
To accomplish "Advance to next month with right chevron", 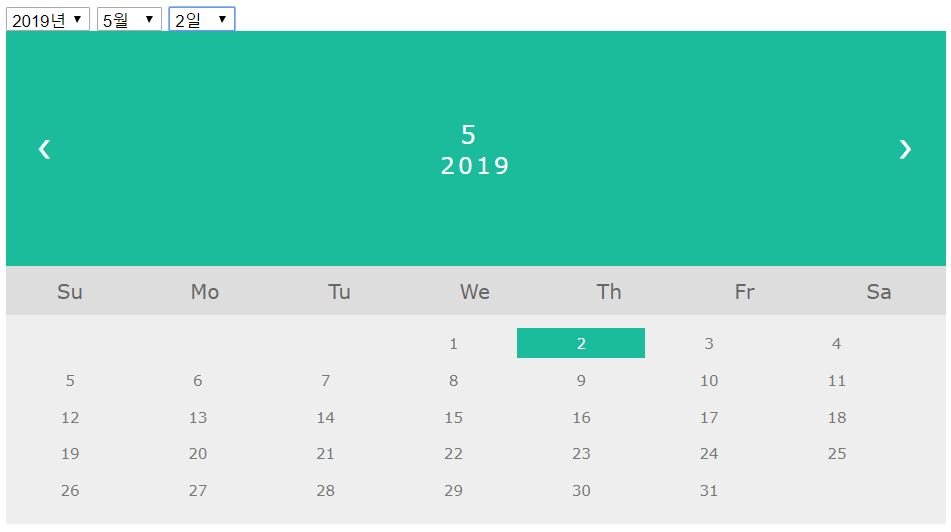I will [905, 149].
